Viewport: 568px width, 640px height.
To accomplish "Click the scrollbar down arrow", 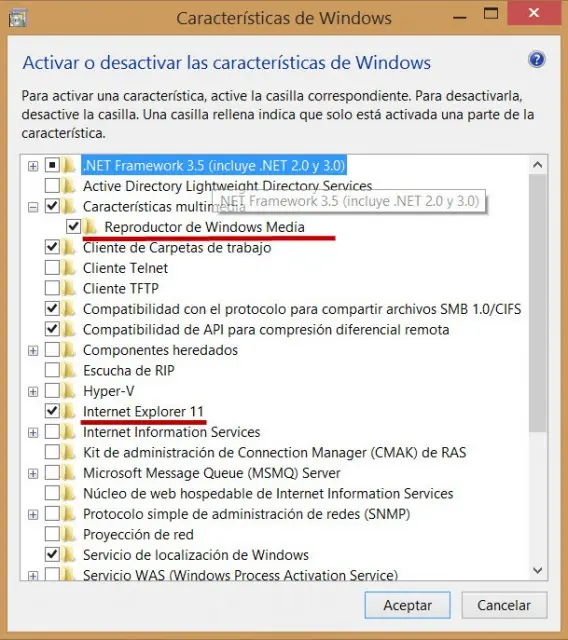I will pyautogui.click(x=538, y=570).
